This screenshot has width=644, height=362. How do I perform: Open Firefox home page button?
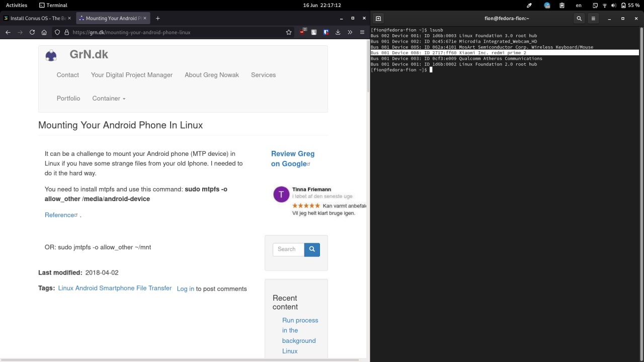(44, 32)
